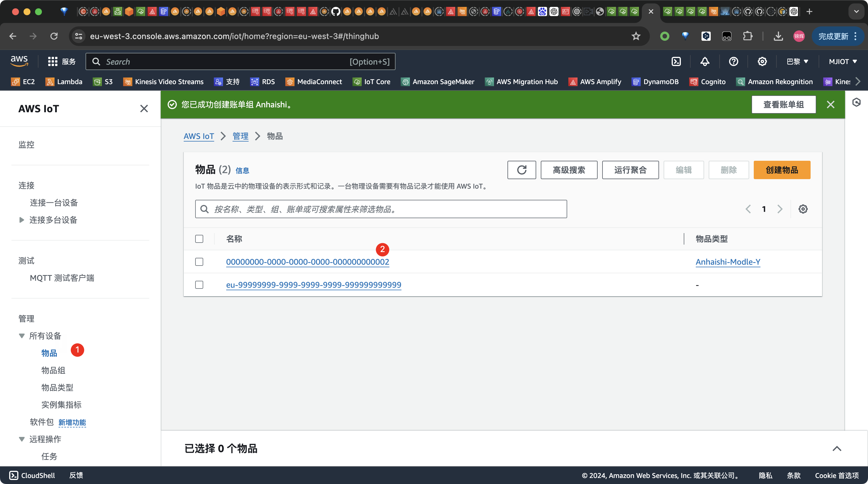Open Cognito shortcut in favorites bar
868x484 pixels.
(x=707, y=82)
